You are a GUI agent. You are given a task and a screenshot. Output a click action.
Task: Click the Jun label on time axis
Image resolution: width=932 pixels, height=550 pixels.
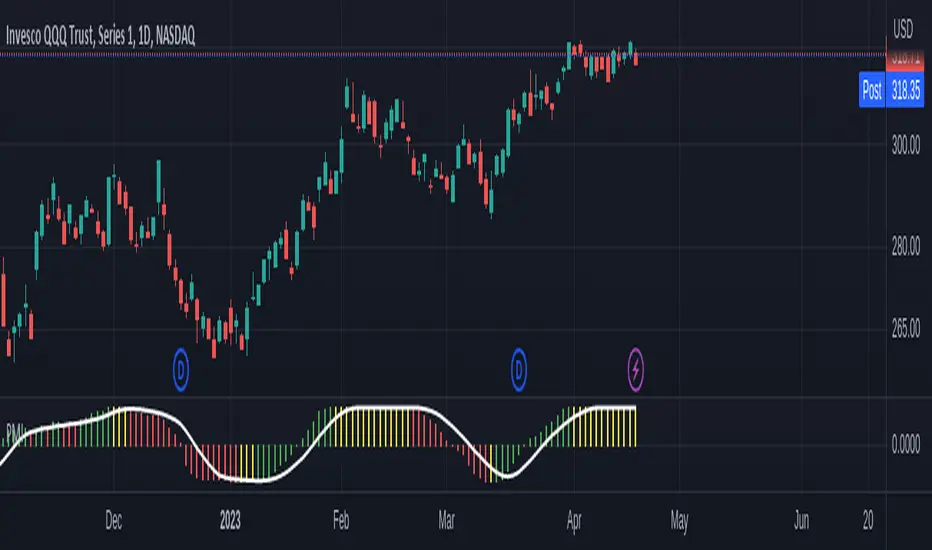pyautogui.click(x=801, y=520)
